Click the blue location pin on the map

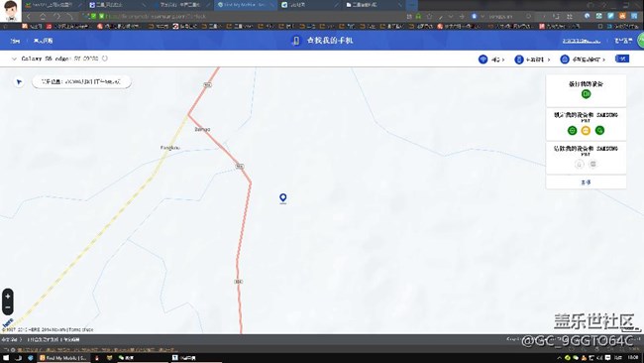coord(282,198)
